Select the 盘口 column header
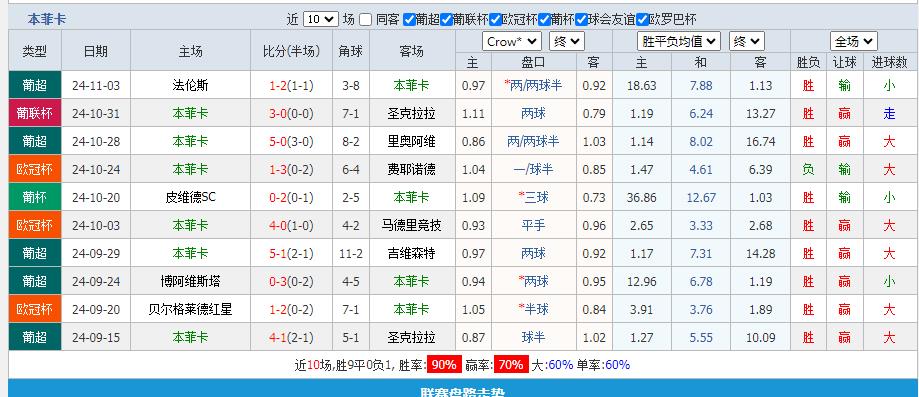 pyautogui.click(x=534, y=62)
